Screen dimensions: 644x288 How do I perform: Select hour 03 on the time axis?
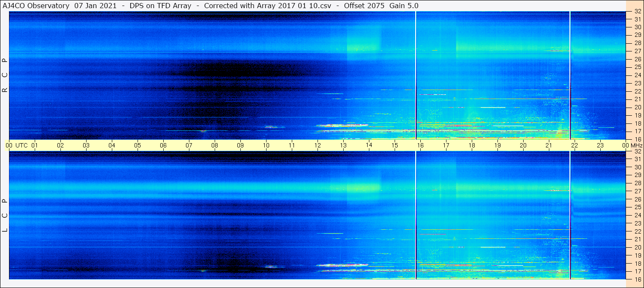[86, 145]
